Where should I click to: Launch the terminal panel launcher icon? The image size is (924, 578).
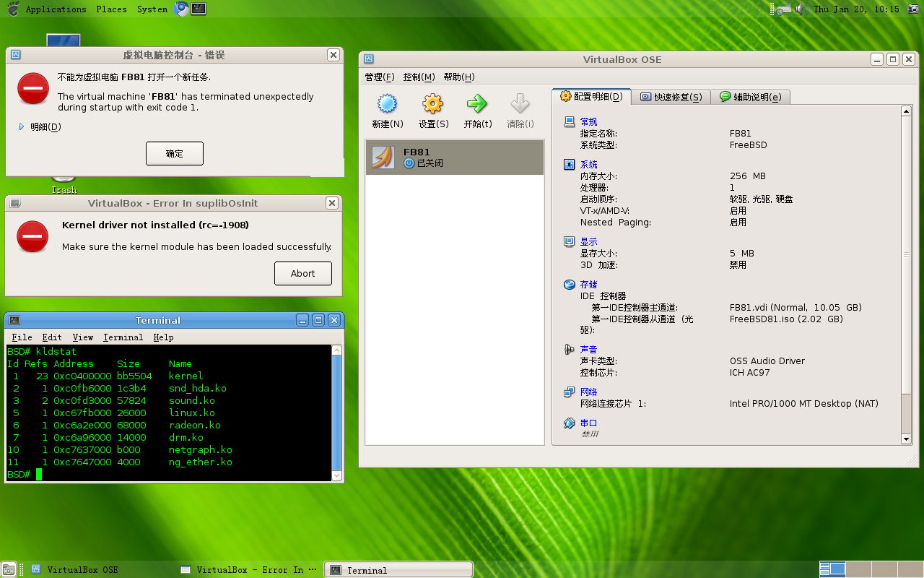(x=199, y=9)
